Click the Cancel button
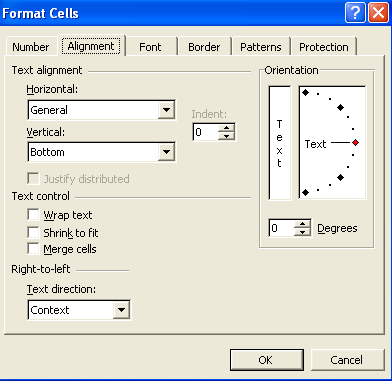This screenshot has width=392, height=381. point(347,360)
